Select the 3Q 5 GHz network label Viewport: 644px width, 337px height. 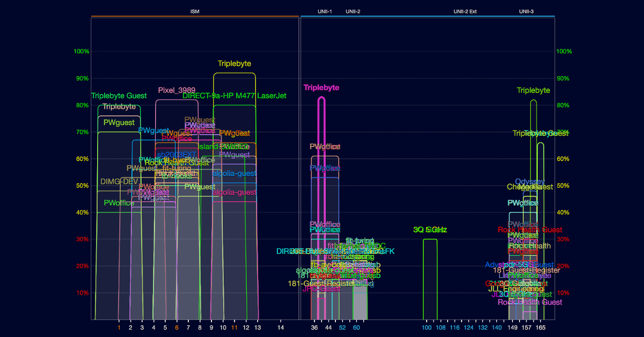(x=430, y=230)
